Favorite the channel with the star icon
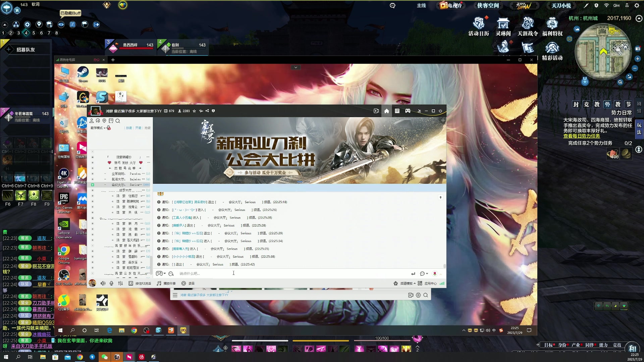644x362 pixels. (x=194, y=111)
